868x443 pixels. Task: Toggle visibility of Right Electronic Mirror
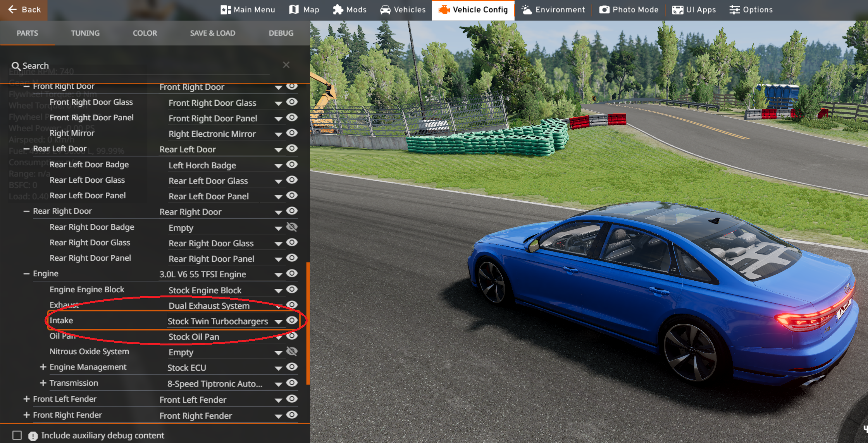(x=292, y=133)
